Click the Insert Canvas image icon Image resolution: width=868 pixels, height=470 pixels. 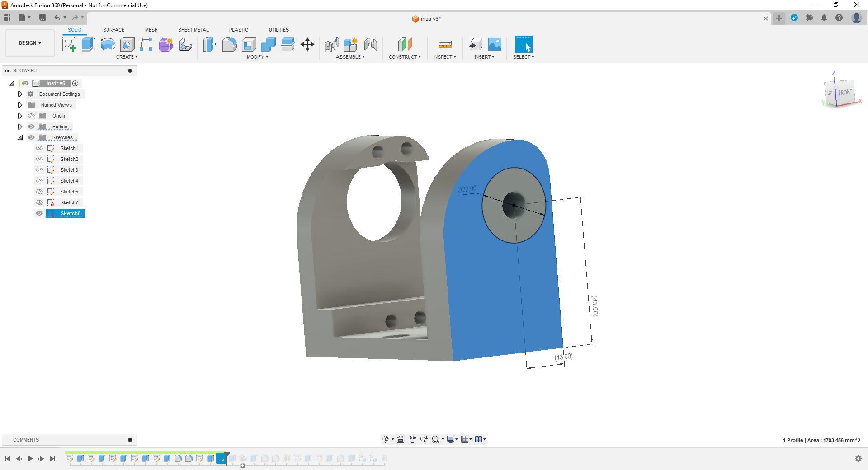(x=495, y=44)
